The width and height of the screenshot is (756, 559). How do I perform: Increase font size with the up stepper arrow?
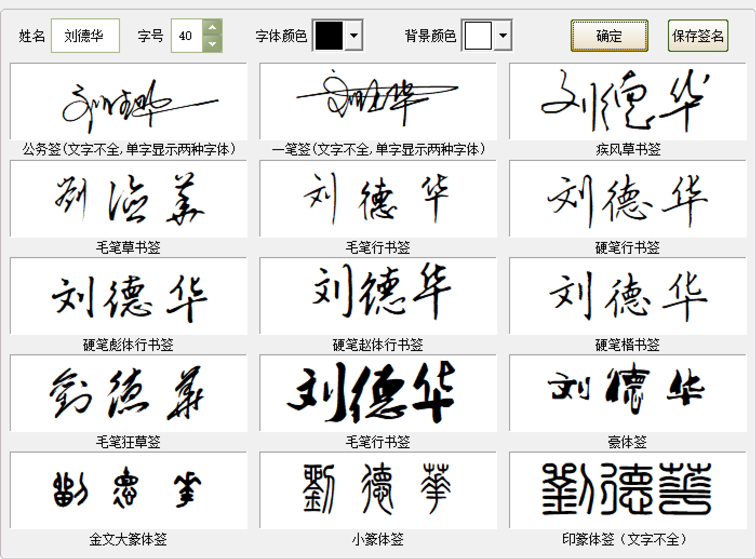click(x=212, y=28)
